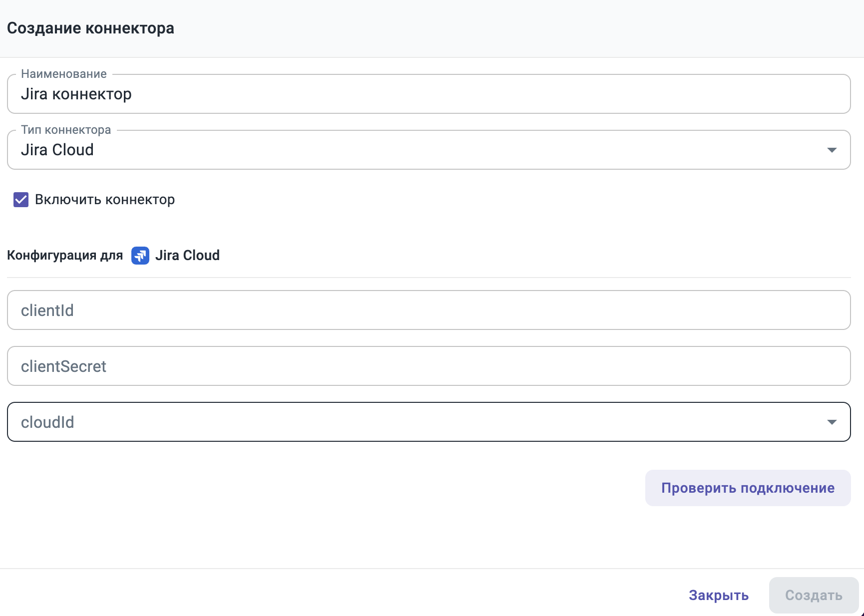Click the 'Наименование' floating field label

(x=64, y=74)
